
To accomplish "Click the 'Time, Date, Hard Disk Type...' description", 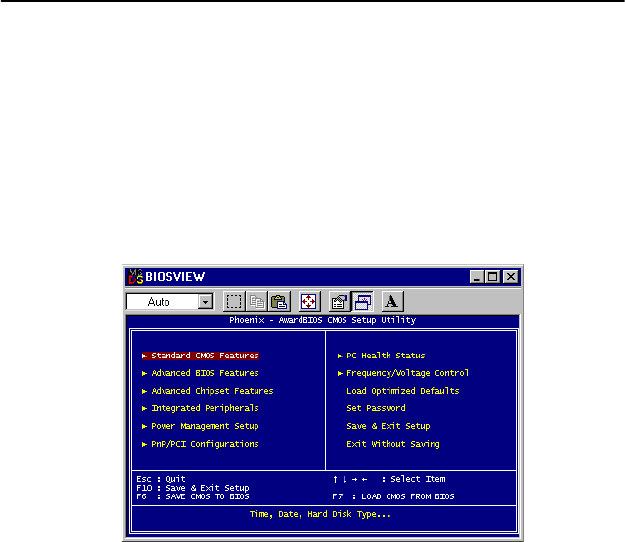I will coord(320,515).
